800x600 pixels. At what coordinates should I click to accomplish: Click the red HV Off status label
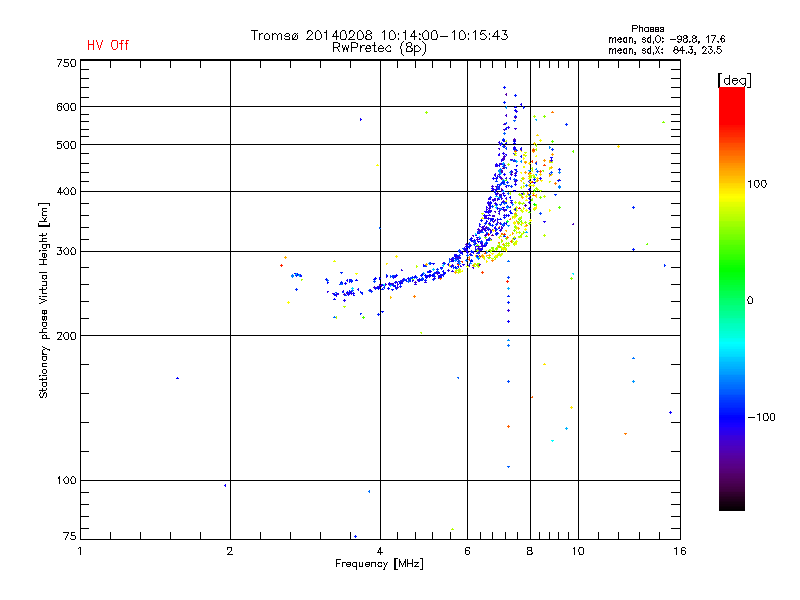[108, 46]
